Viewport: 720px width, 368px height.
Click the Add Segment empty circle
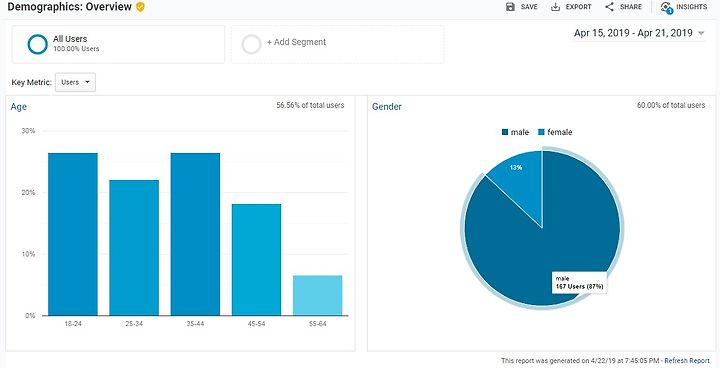pyautogui.click(x=252, y=44)
